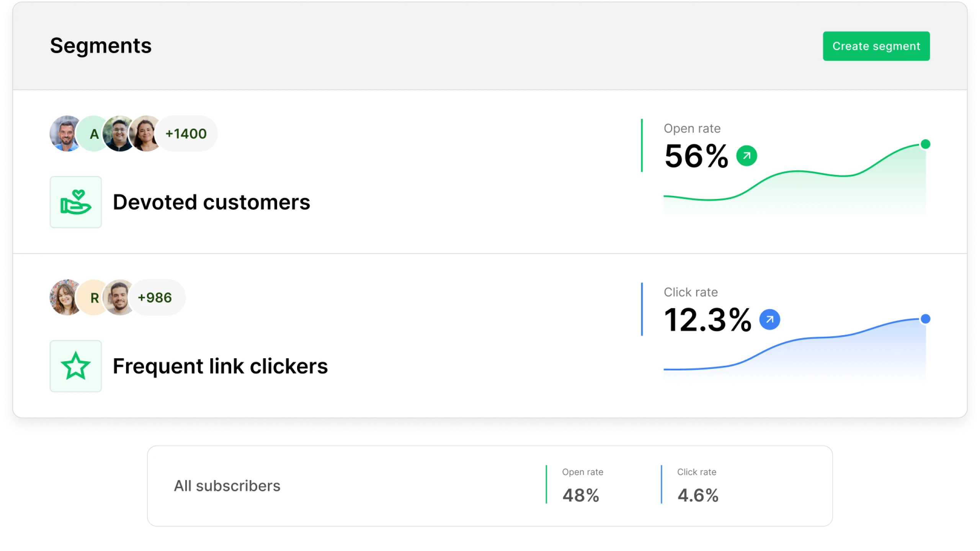This screenshot has width=980, height=551.
Task: Click the 4.6% click rate for All subscribers
Action: pyautogui.click(x=698, y=495)
